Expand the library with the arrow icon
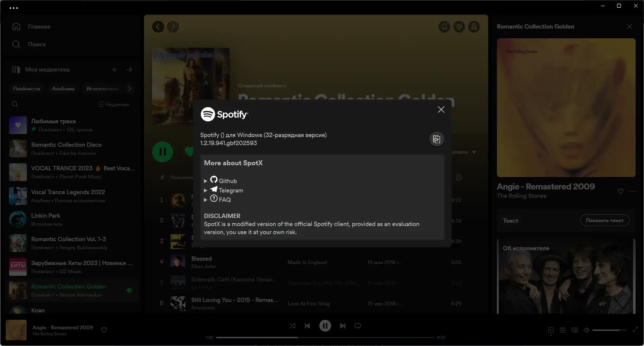Viewport: 644px width, 346px height. coord(129,70)
